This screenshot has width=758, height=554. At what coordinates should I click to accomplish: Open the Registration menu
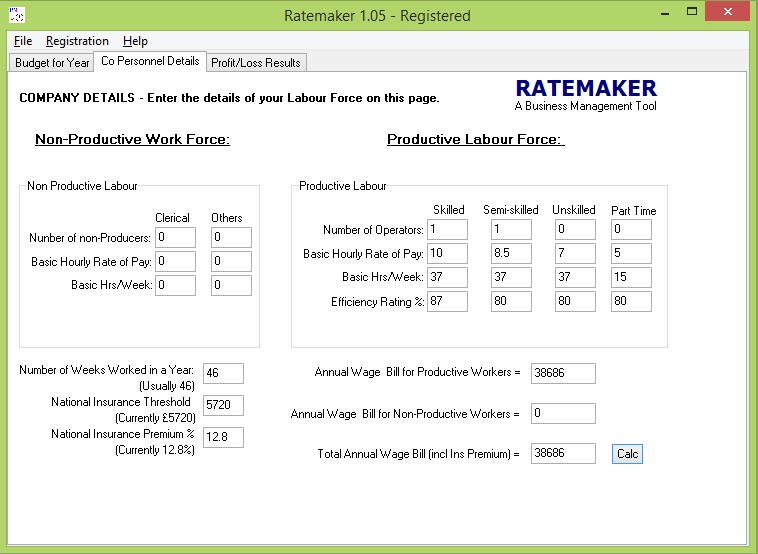point(77,41)
